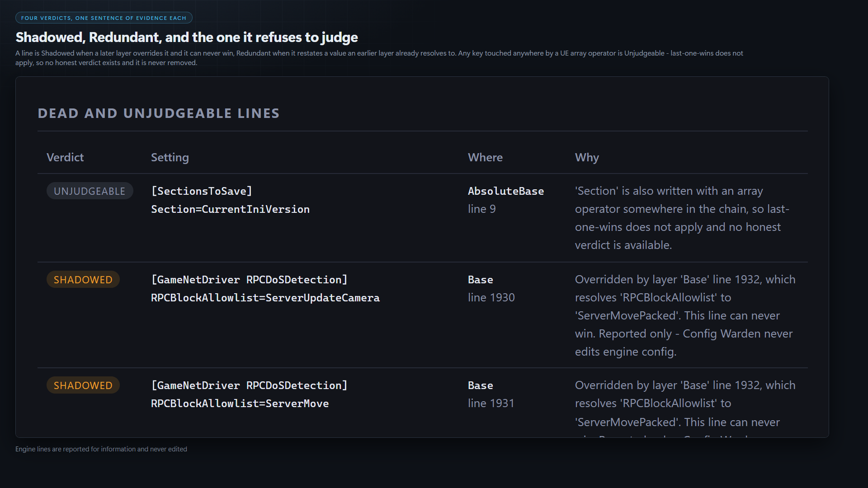Click the Why explanation for line 1931
Screen dimensions: 868x488
tap(685, 408)
